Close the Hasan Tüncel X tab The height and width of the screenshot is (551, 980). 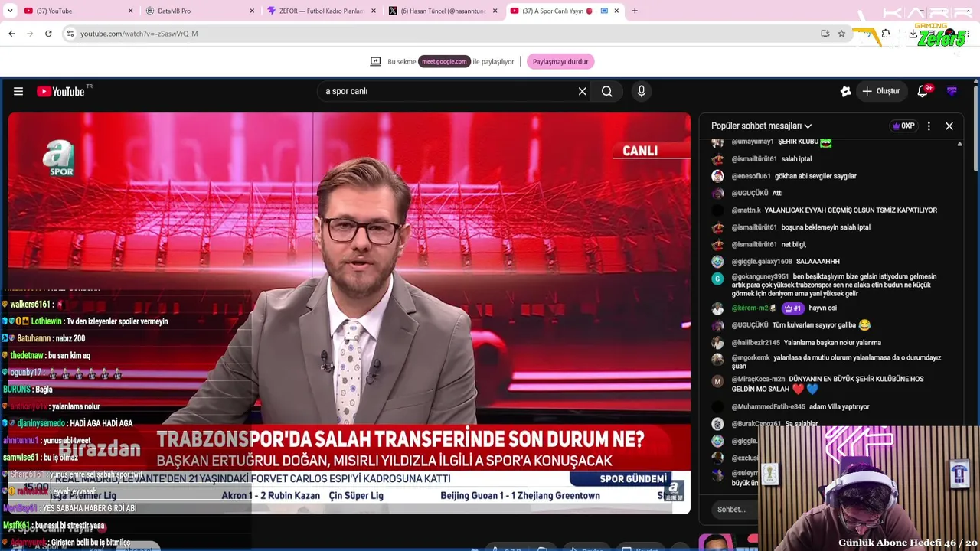pyautogui.click(x=495, y=11)
